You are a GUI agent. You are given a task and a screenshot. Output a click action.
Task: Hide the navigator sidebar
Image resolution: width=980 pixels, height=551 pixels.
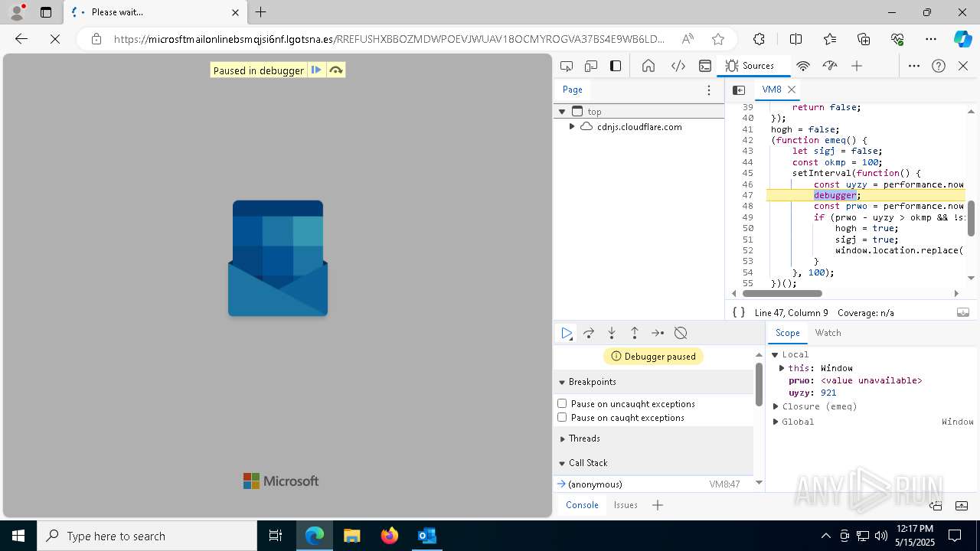point(739,90)
